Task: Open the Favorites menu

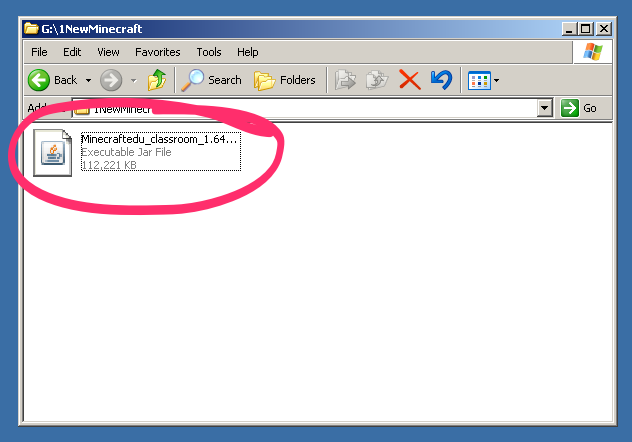Action: click(x=158, y=52)
